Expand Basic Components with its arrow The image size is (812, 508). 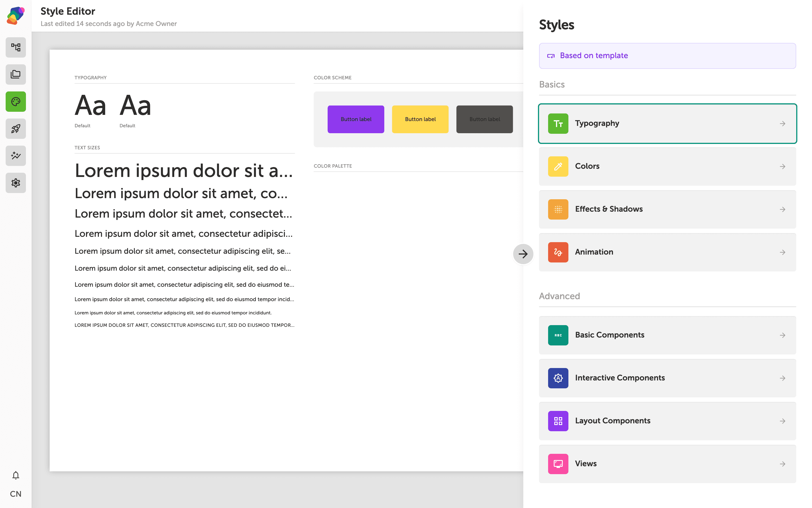click(x=782, y=335)
